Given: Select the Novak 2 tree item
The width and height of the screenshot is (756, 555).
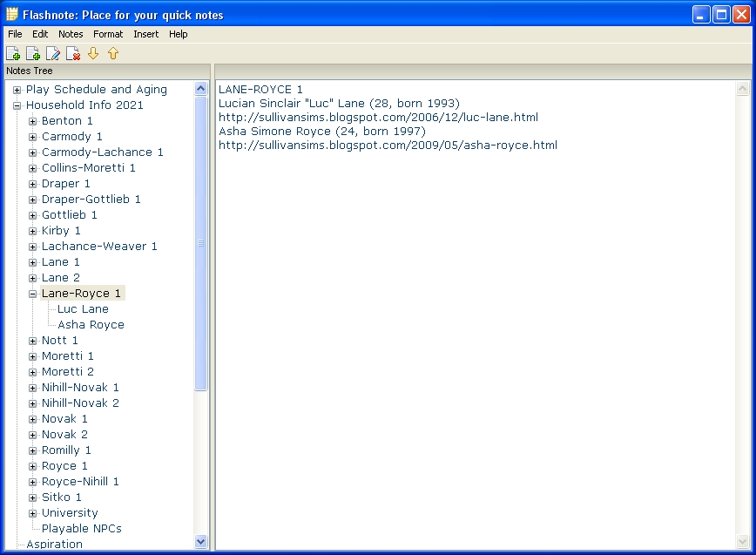Looking at the screenshot, I should [64, 435].
